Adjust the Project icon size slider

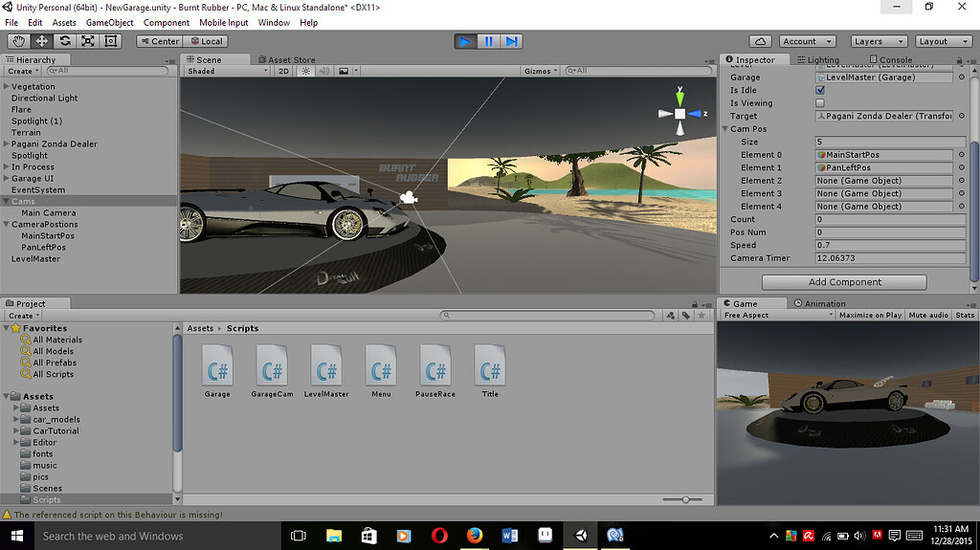(685, 499)
